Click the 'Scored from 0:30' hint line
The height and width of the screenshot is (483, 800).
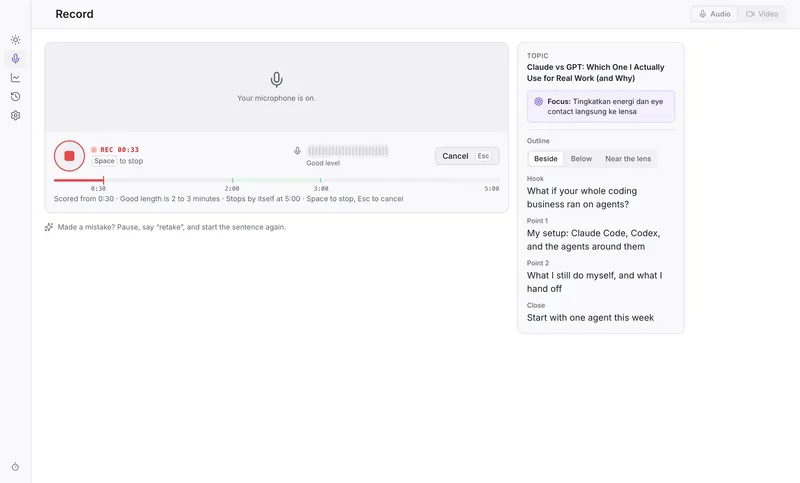pos(229,199)
